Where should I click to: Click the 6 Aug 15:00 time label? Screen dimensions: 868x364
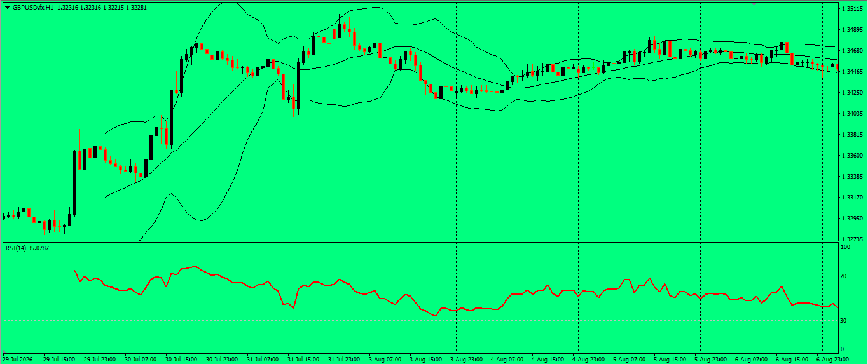pos(792,360)
